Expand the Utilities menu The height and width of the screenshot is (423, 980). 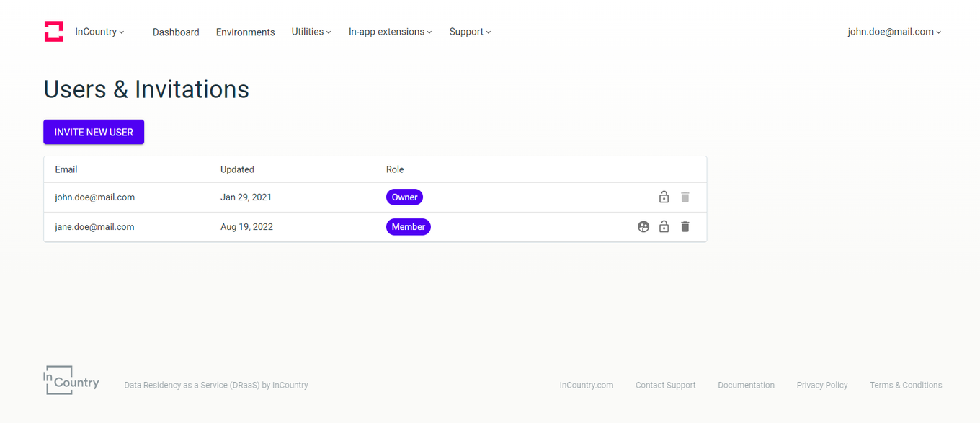pyautogui.click(x=311, y=32)
